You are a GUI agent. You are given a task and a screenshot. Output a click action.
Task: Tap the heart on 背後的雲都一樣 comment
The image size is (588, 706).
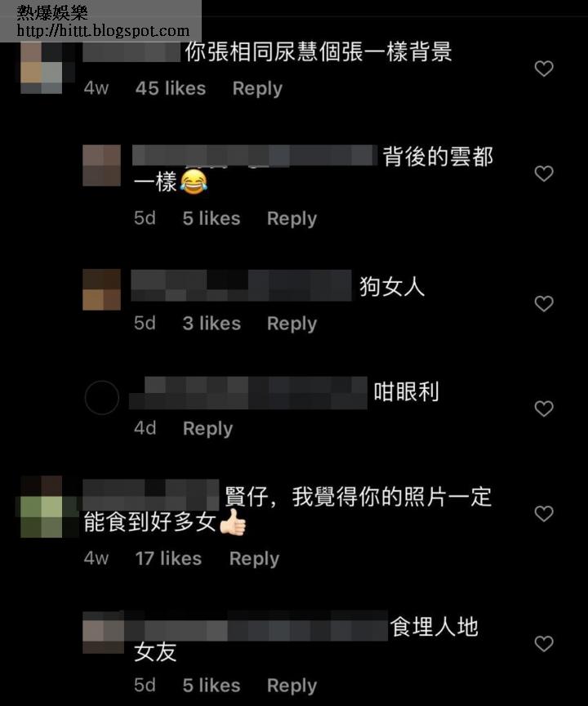point(543,174)
